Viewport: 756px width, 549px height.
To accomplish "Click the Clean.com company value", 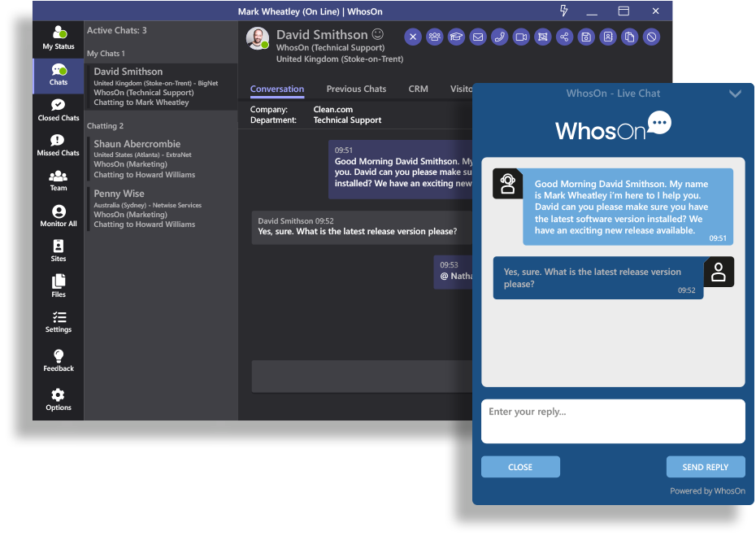I will click(x=332, y=110).
